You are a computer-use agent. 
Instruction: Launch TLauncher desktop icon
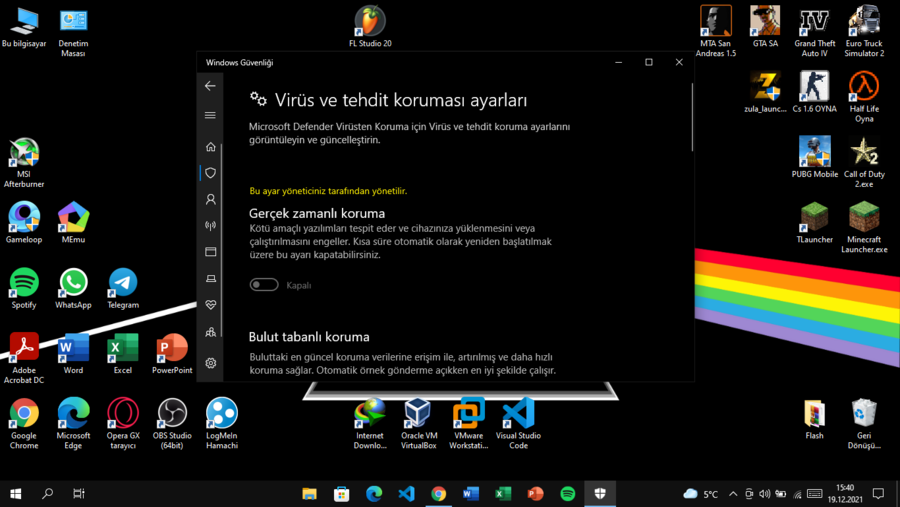[x=814, y=223]
